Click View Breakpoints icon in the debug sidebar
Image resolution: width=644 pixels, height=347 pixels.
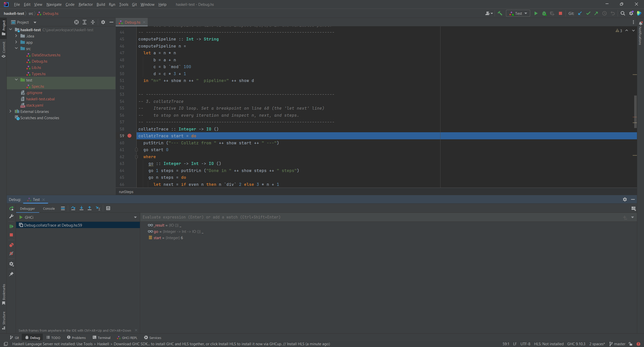click(x=11, y=245)
